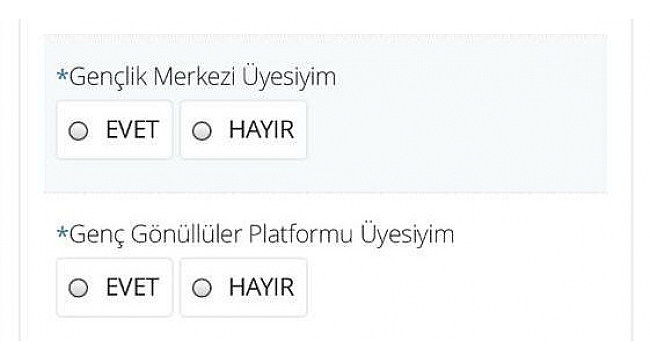
Task: Choose HAYIR radio for Genç Gönüllüler Platformu
Action: 202,288
